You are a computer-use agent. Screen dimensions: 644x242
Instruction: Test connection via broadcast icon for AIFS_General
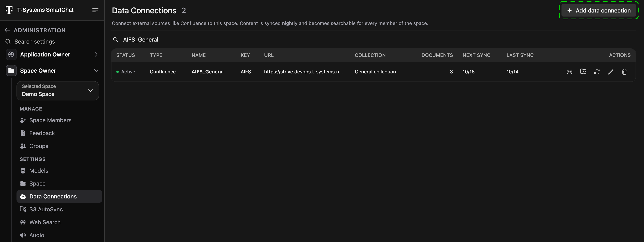(x=569, y=72)
